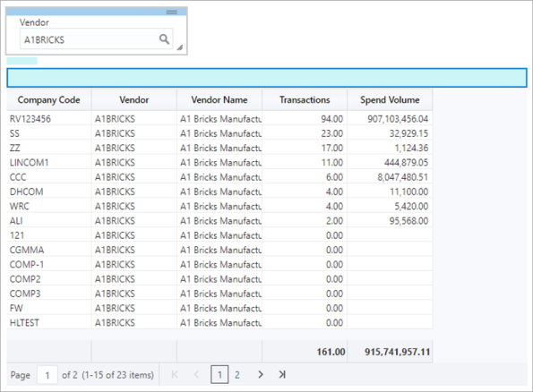Jump to last page arrow

pyautogui.click(x=282, y=374)
